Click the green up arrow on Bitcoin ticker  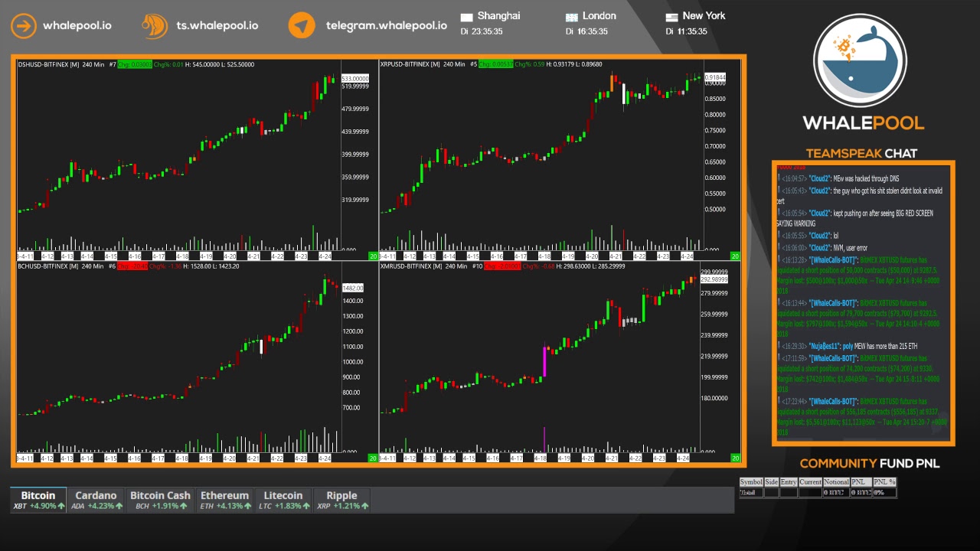61,507
